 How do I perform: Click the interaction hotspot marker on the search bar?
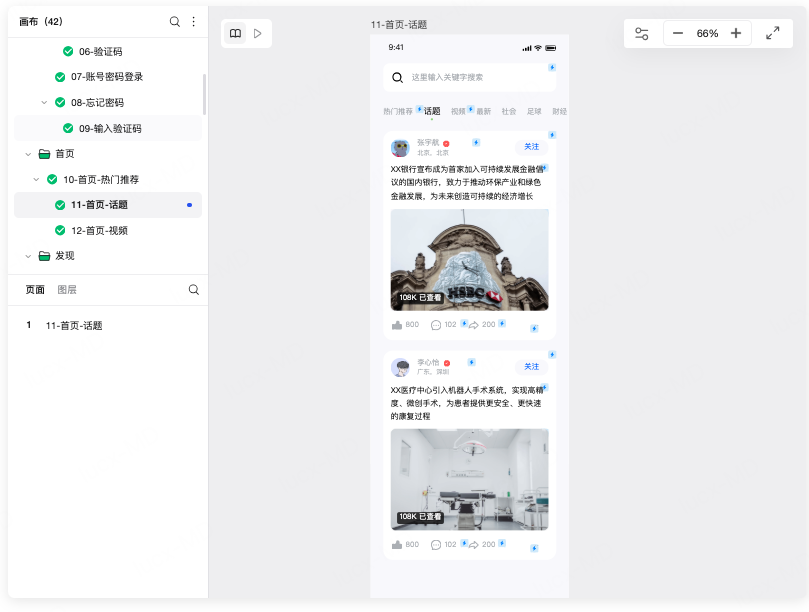click(552, 67)
